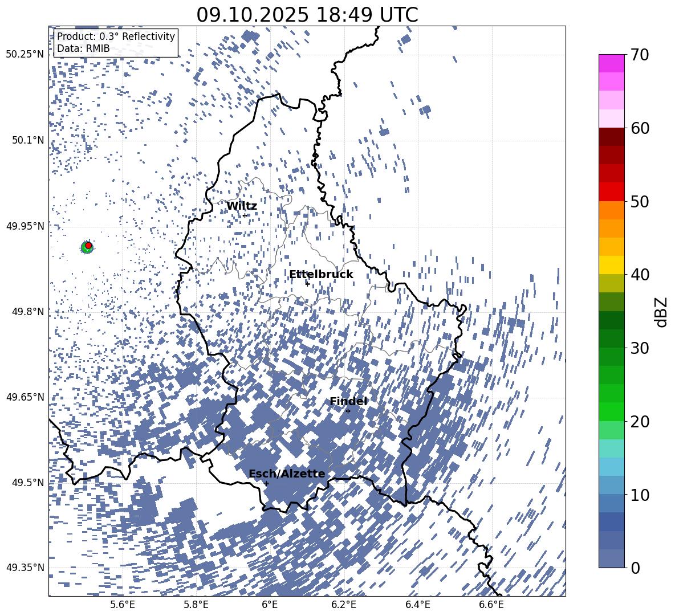Click the 50.1°N latitude label

[x=29, y=140]
